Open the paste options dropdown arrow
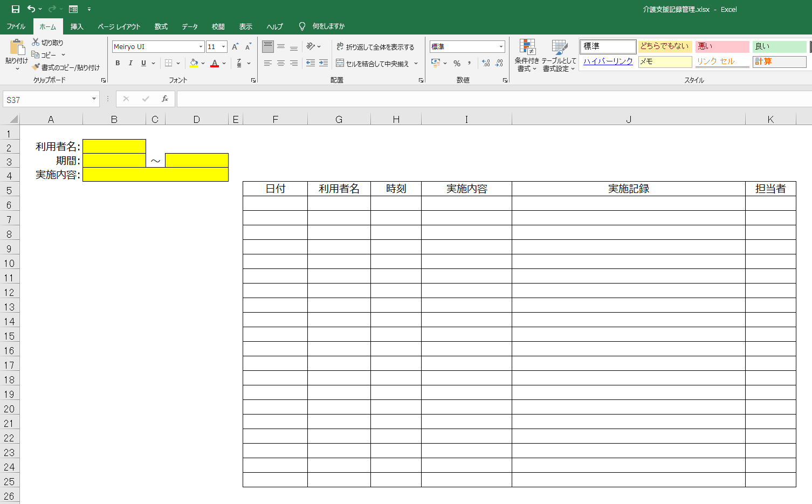 coord(17,69)
